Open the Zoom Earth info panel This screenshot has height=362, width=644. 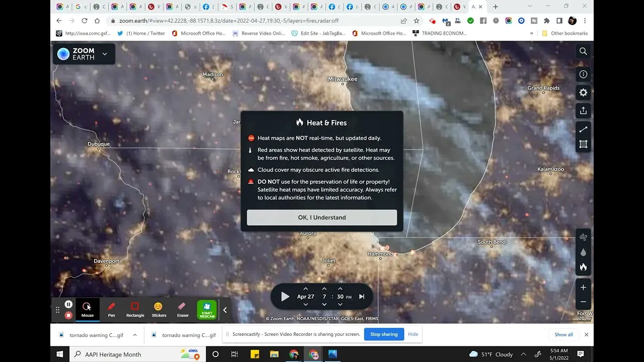pyautogui.click(x=583, y=74)
